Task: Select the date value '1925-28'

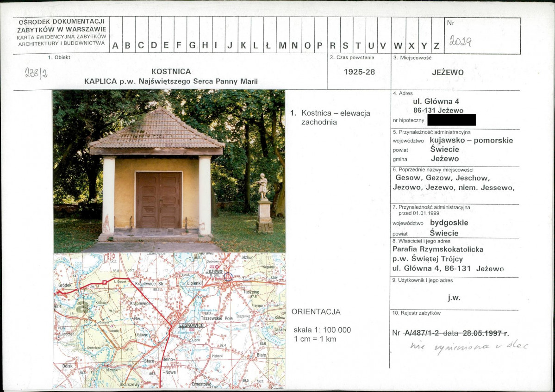Action: coord(359,72)
